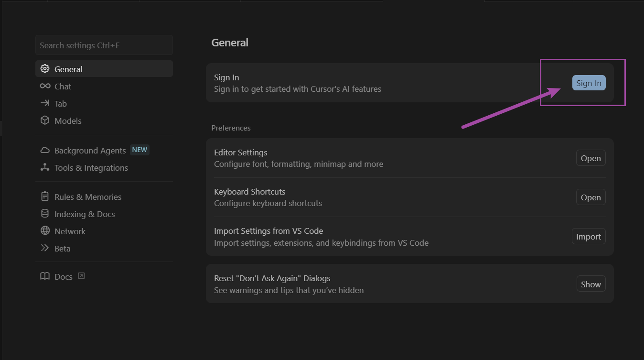Import settings from VS Code

pos(588,237)
